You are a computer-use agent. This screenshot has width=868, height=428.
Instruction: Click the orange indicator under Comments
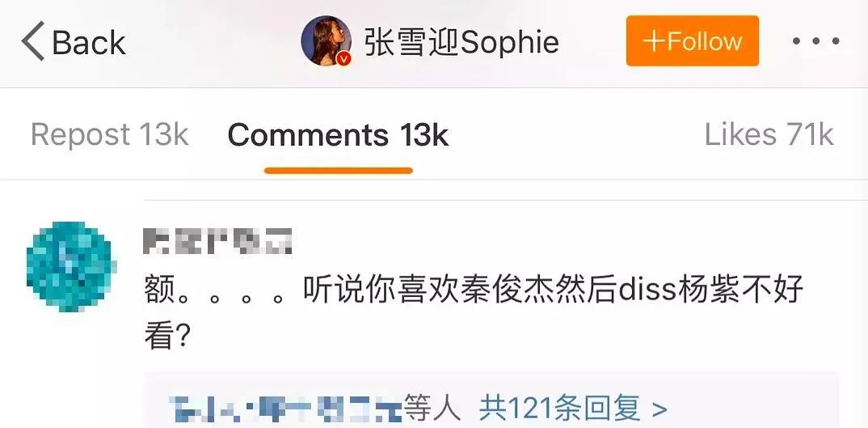point(339,170)
